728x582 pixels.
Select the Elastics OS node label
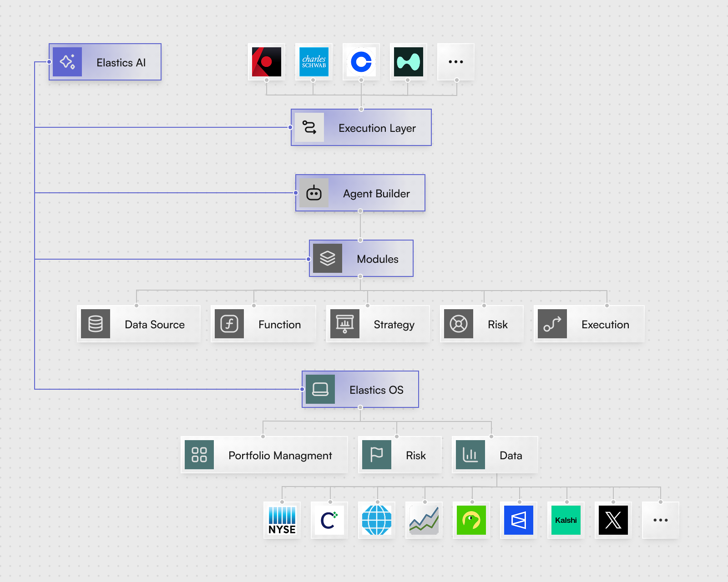(x=376, y=390)
